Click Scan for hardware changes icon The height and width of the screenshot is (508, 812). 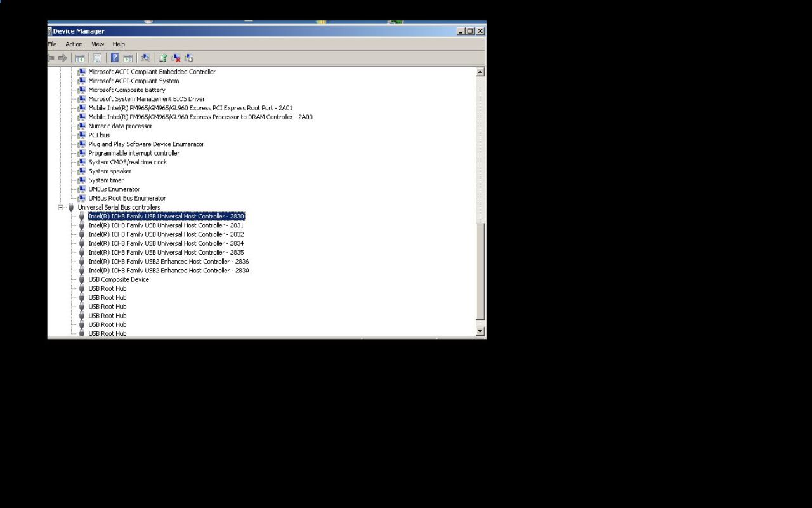[145, 58]
